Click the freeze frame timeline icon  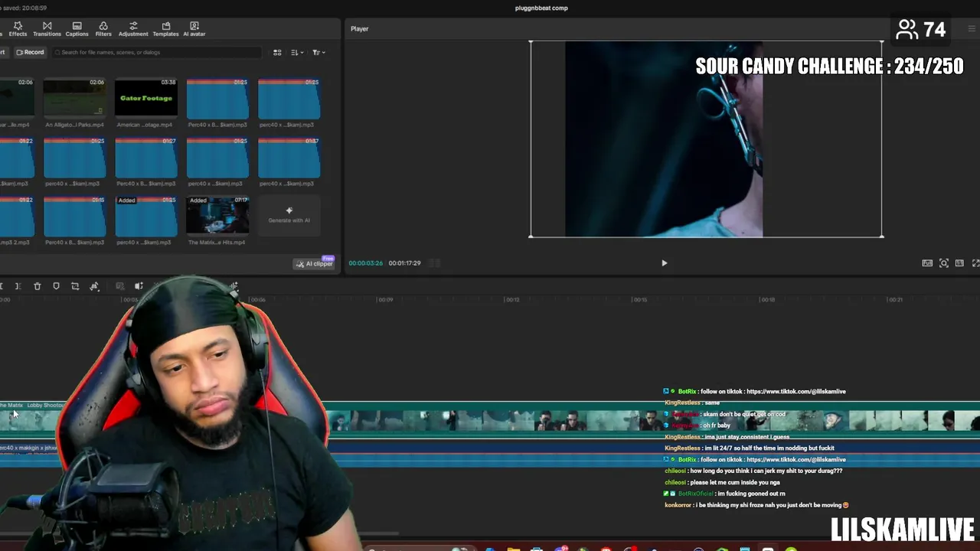119,286
